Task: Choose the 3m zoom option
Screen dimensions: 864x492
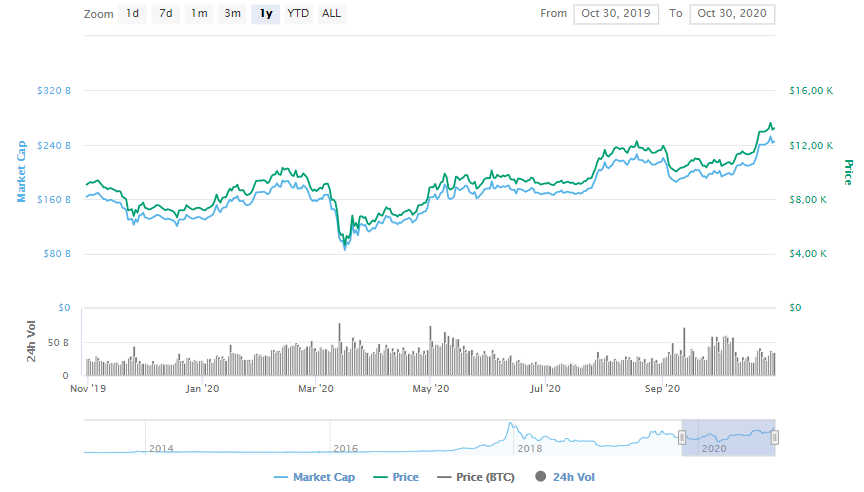Action: pyautogui.click(x=232, y=14)
